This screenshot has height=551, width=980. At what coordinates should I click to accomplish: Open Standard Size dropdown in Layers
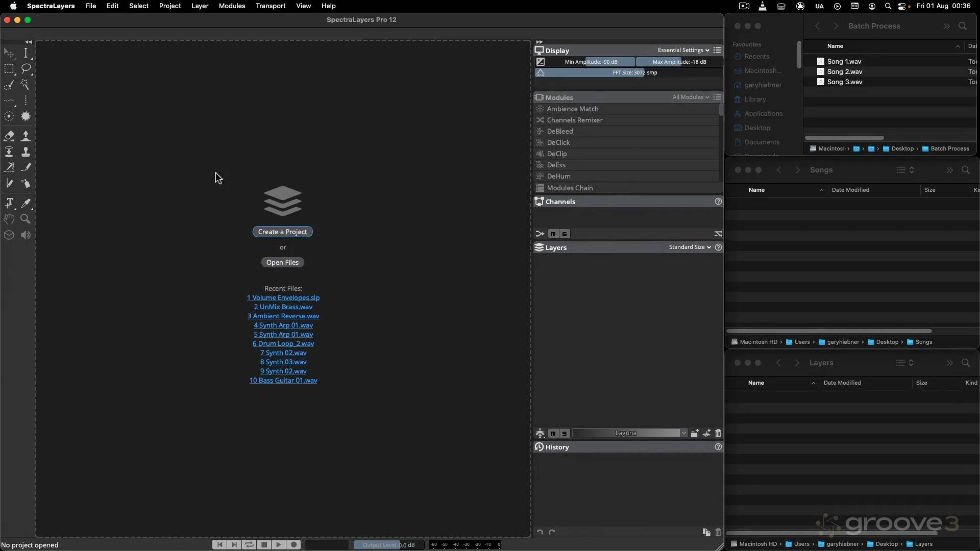[690, 247]
